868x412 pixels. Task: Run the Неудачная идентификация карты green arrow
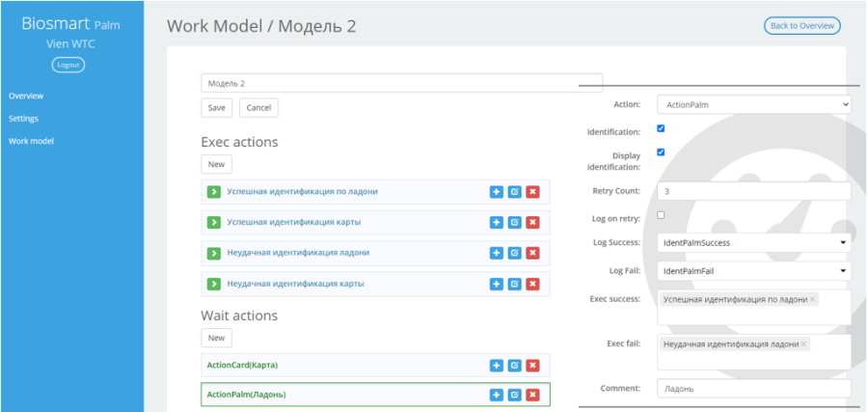(214, 284)
